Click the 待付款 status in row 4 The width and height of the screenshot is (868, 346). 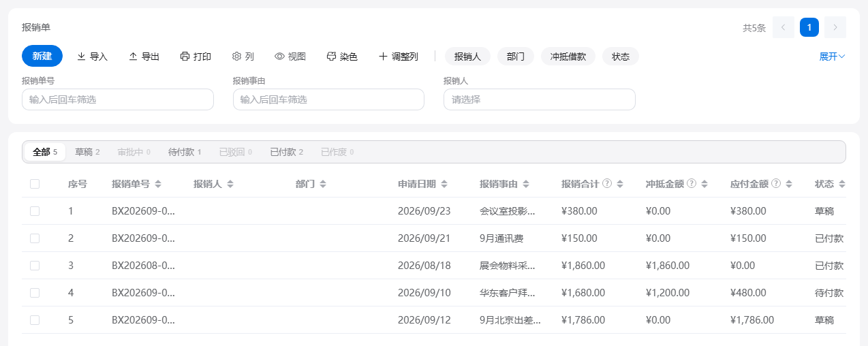(829, 293)
